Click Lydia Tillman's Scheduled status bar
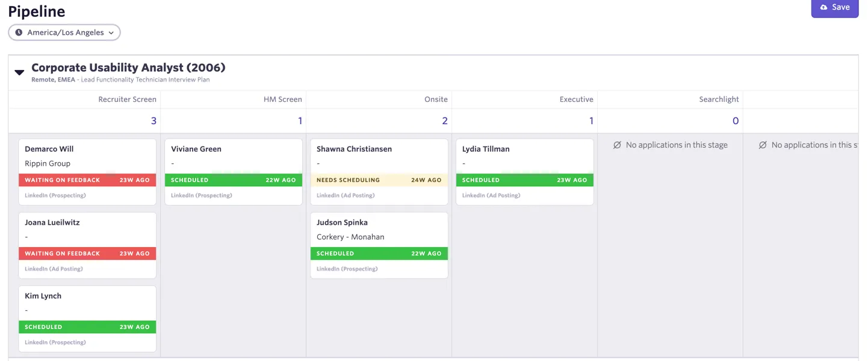This screenshot has height=361, width=868. pyautogui.click(x=525, y=180)
